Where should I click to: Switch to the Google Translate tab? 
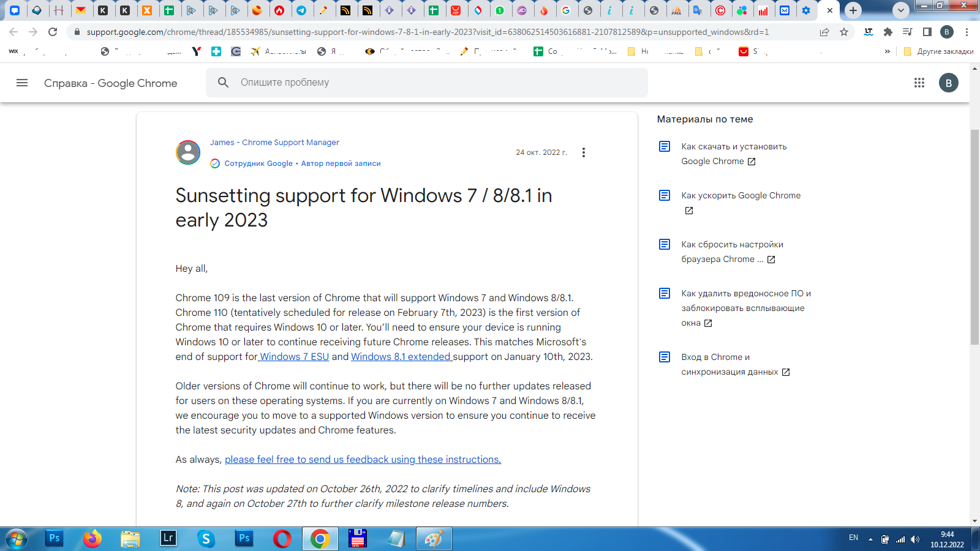click(697, 10)
